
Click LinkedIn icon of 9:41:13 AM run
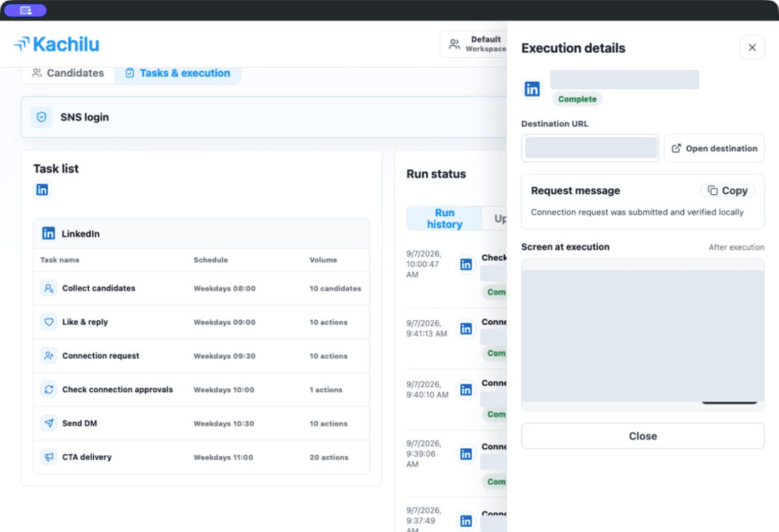(466, 328)
